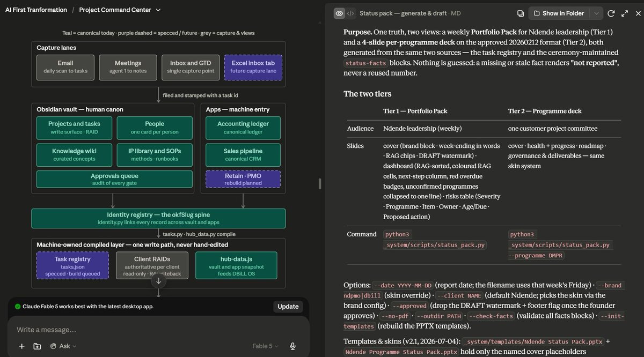644x357 pixels.
Task: Open the Ask mode dropdown
Action: (63, 346)
